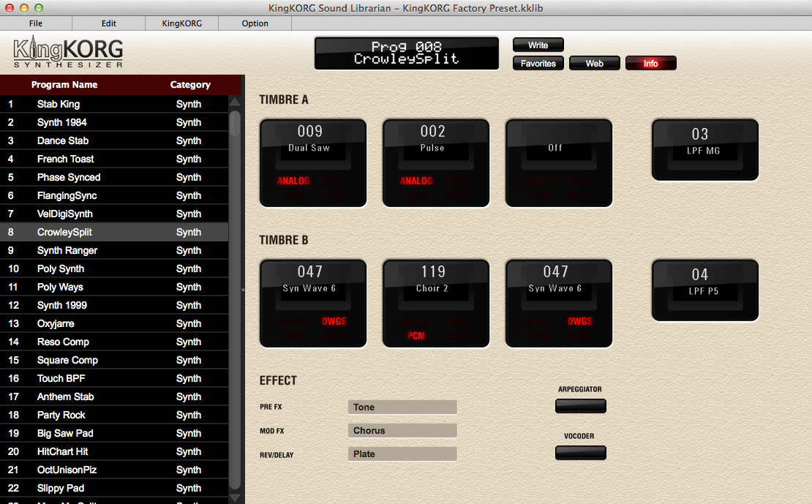Open Timbre A LPF MG filter tile
The width and height of the screenshot is (812, 504).
[704, 150]
